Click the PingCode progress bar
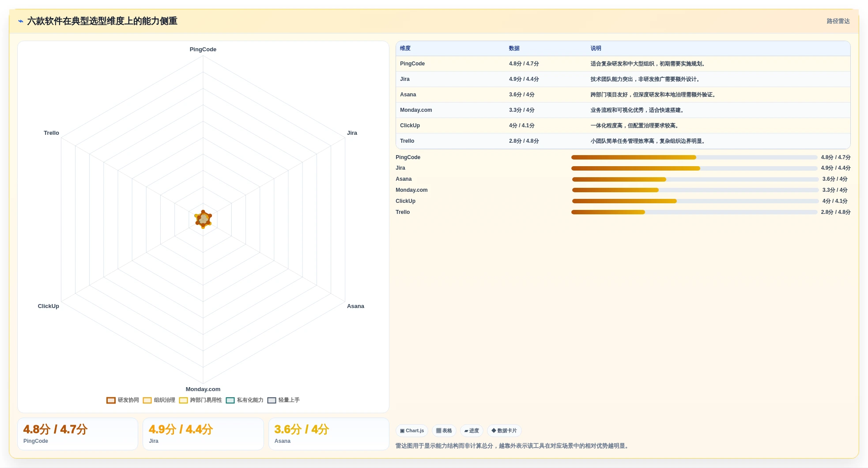The image size is (868, 468). 694,157
